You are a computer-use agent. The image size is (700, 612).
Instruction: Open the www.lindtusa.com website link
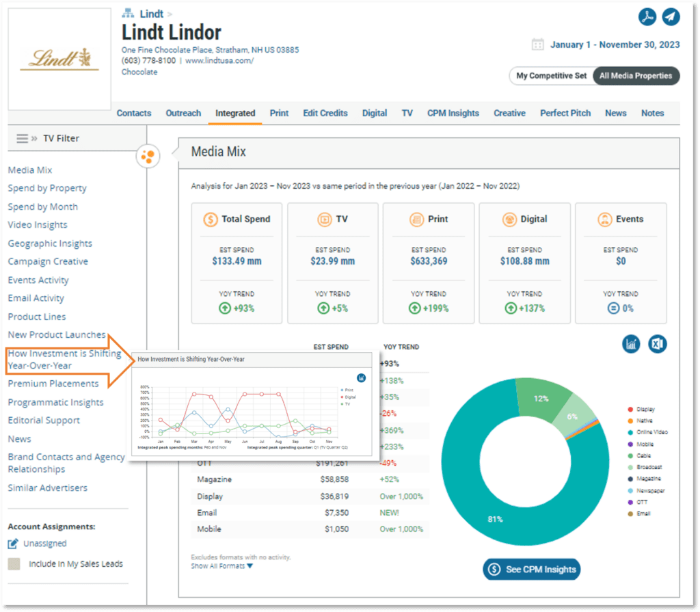pyautogui.click(x=219, y=61)
